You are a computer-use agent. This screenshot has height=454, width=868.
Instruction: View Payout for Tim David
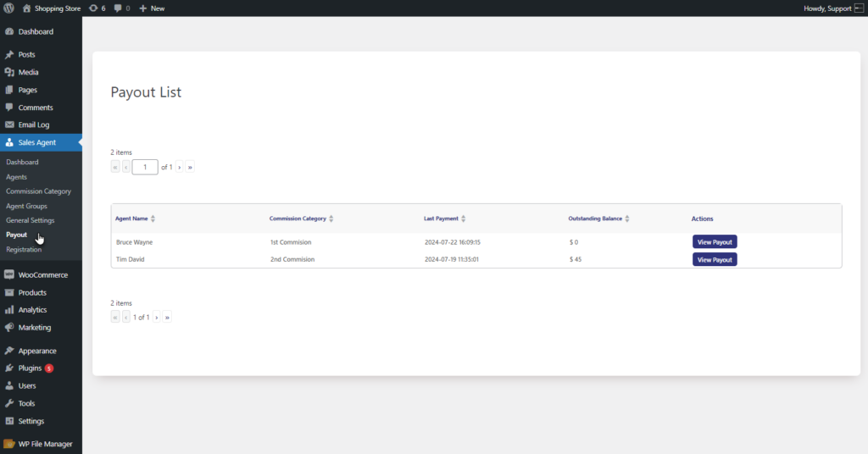click(x=715, y=259)
